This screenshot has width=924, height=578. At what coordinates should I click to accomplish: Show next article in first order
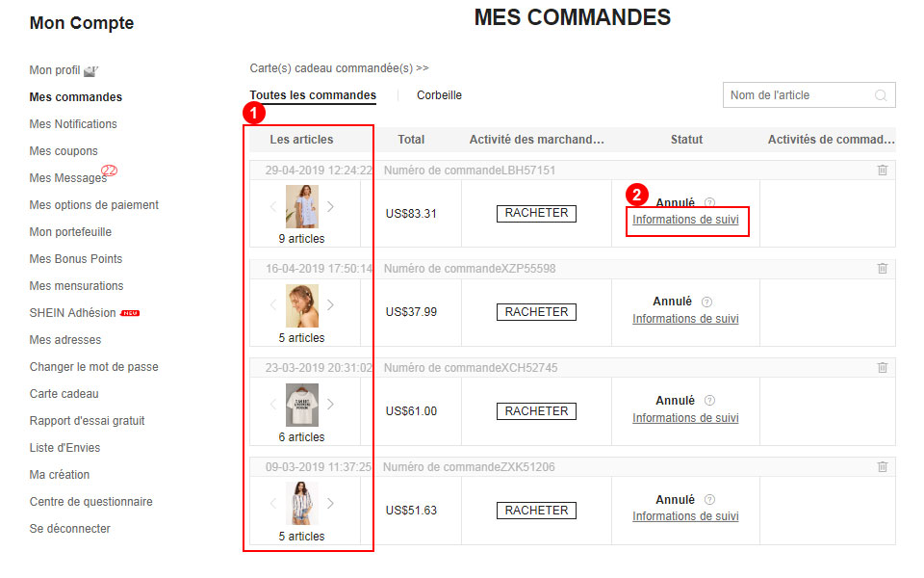[x=331, y=206]
